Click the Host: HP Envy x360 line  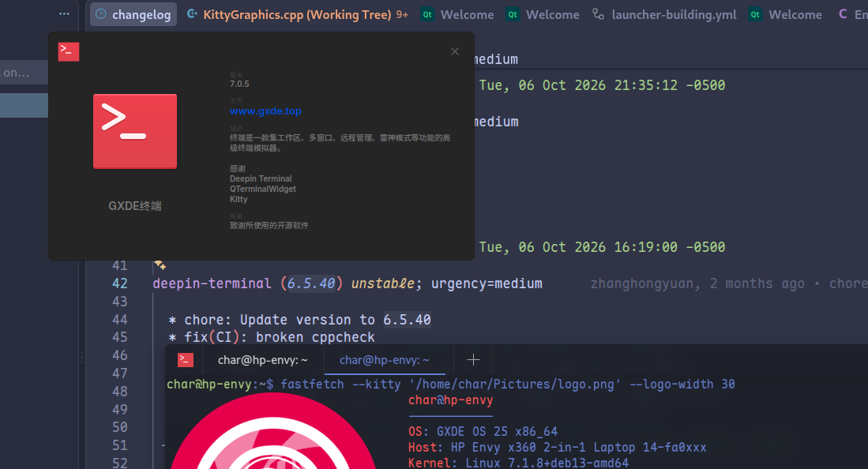558,448
